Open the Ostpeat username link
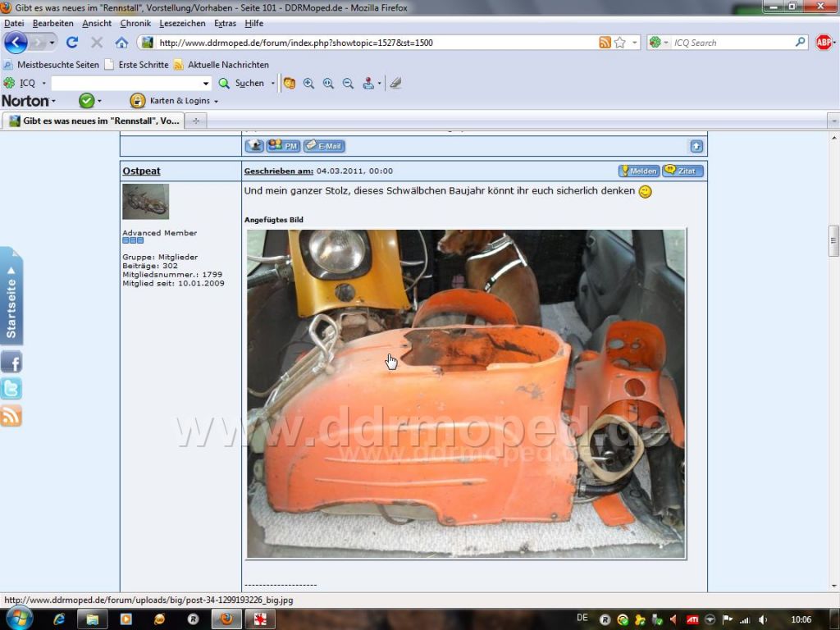 tap(141, 171)
